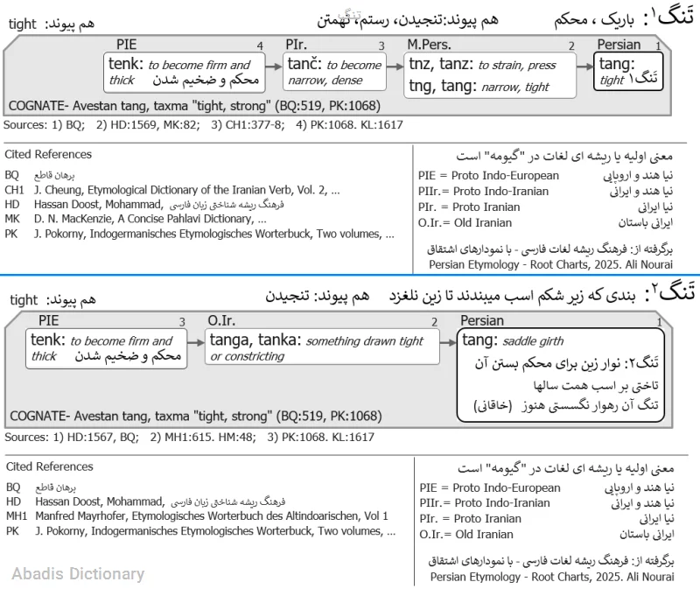Click the PIE tenk box in first chart
The image size is (700, 589).
pos(184,73)
